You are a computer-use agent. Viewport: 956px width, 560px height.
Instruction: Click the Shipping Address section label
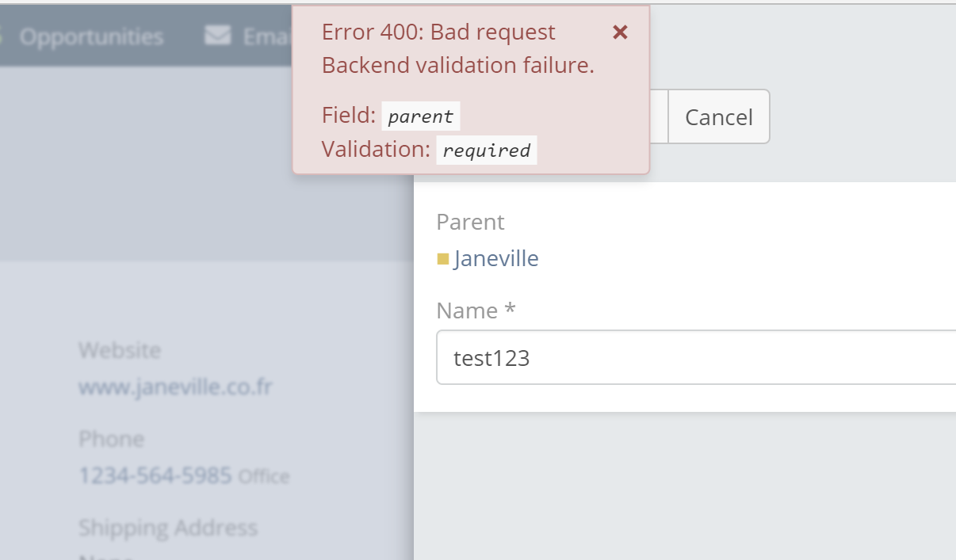(x=167, y=528)
